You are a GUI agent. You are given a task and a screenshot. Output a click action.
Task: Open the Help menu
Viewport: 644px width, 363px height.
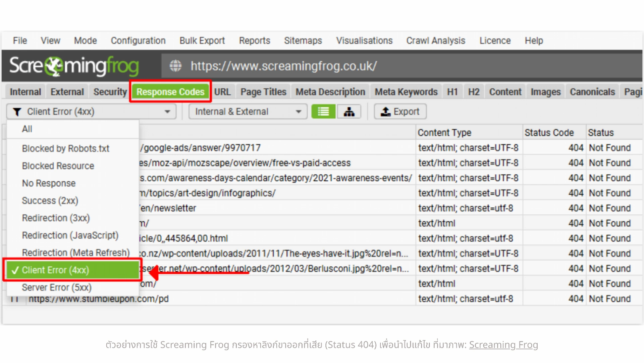[534, 41]
